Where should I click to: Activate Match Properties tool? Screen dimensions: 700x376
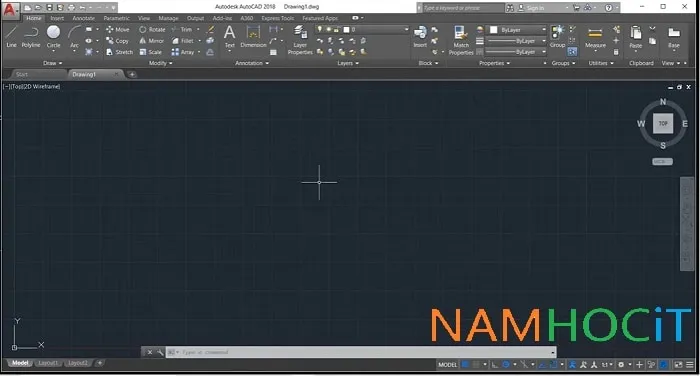(x=461, y=40)
